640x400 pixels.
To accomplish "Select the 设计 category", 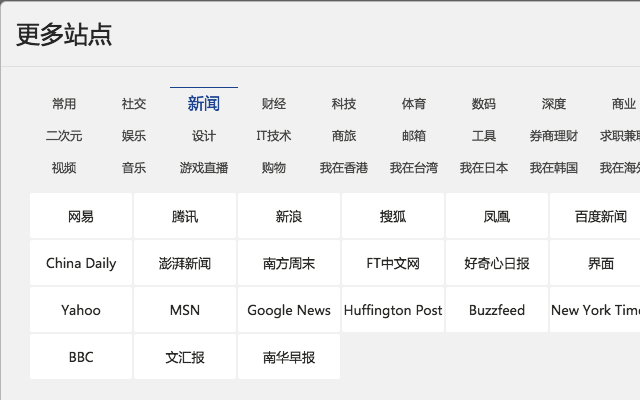I will click(x=204, y=136).
